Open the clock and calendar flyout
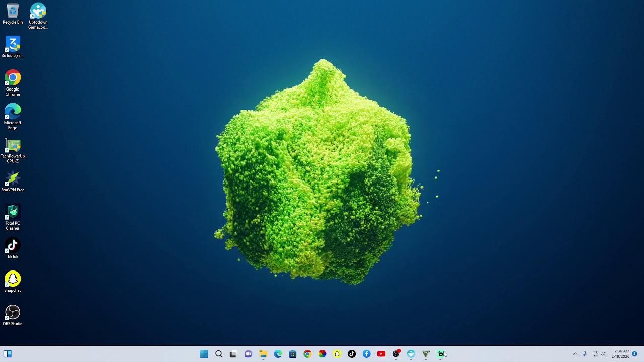Image resolution: width=644 pixels, height=362 pixels. [x=620, y=354]
